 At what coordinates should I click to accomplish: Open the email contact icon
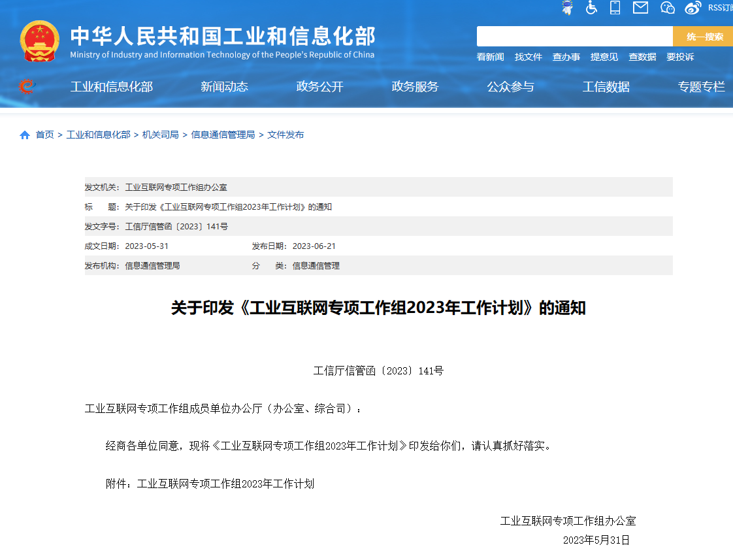coord(640,8)
